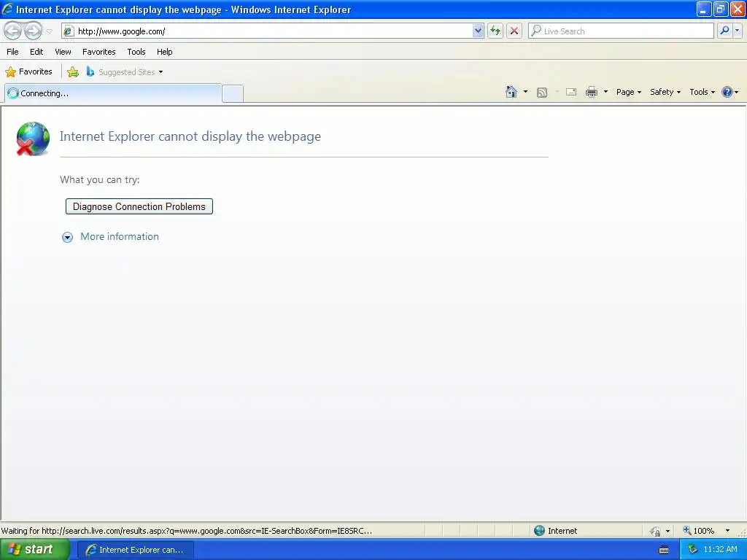The width and height of the screenshot is (747, 560).
Task: Open a new tab button
Action: click(233, 93)
